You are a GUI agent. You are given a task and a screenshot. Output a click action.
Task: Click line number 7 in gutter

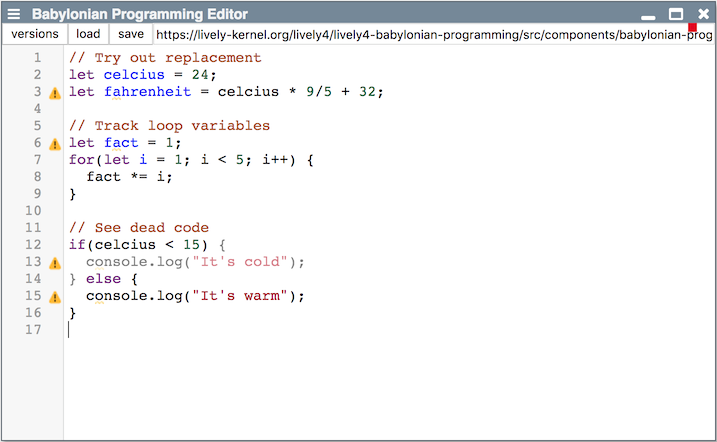(x=37, y=160)
